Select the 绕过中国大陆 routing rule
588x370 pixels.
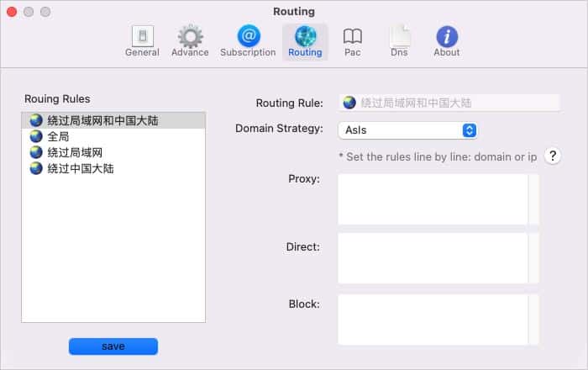click(x=113, y=168)
